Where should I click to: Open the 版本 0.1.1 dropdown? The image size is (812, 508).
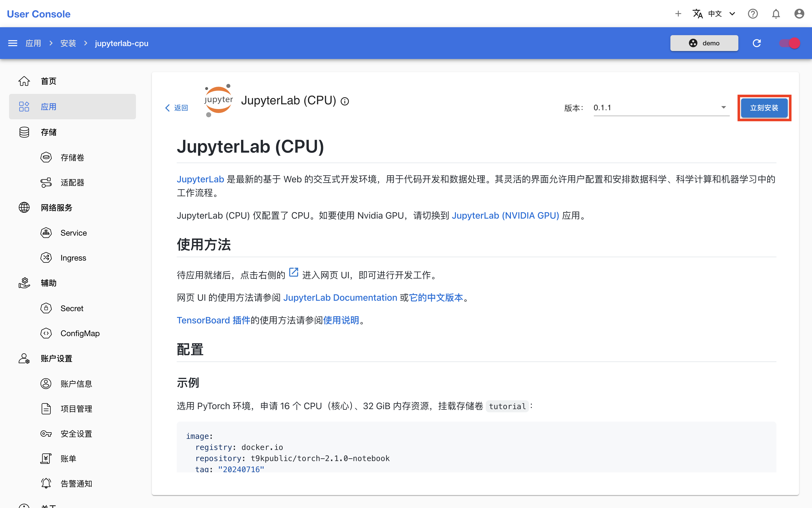tap(661, 108)
